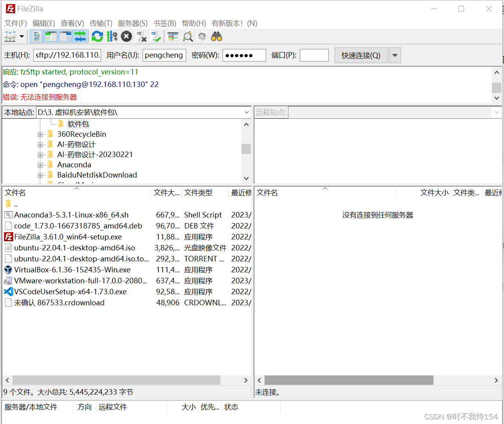The height and width of the screenshot is (424, 504).
Task: Open Find files with the binoculars icon
Action: pos(216,36)
